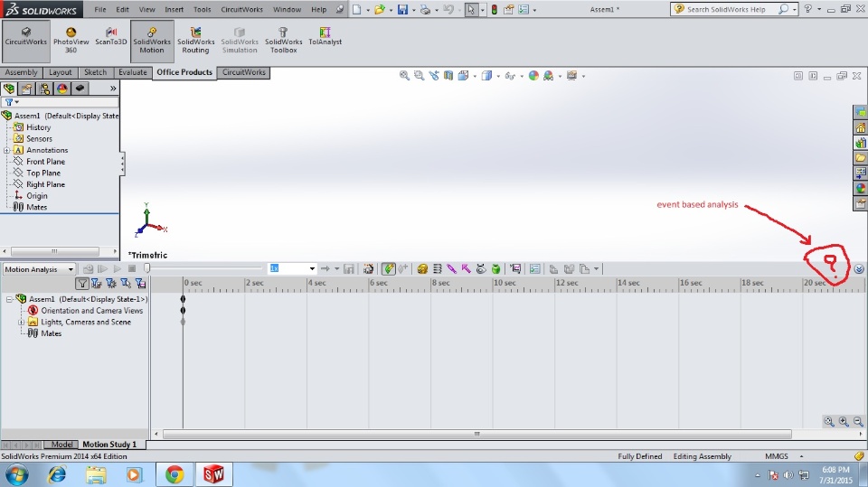Open the ScanTo3D add-in
Screen dimensions: 868x487
click(x=110, y=37)
